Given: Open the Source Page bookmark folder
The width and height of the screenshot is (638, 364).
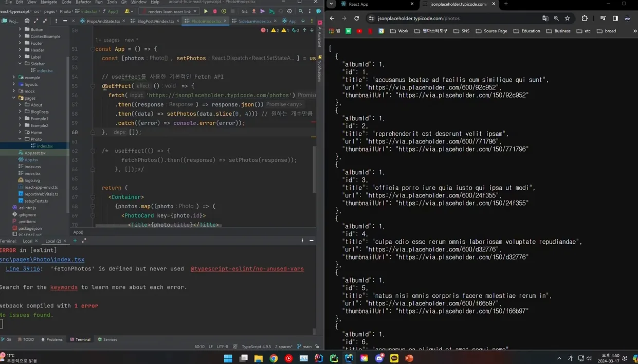Looking at the screenshot, I should (491, 31).
